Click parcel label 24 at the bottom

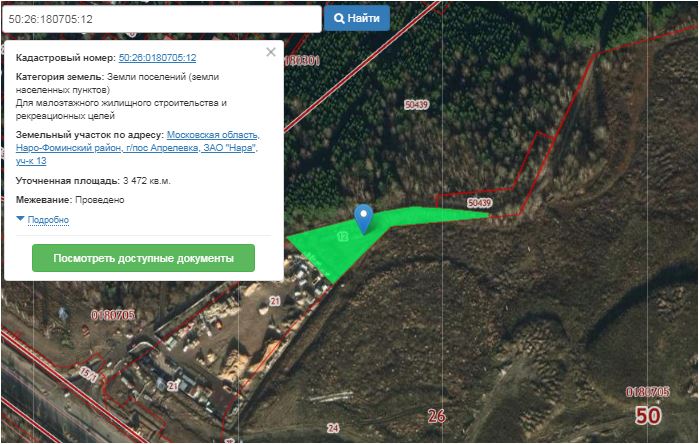pos(333,428)
